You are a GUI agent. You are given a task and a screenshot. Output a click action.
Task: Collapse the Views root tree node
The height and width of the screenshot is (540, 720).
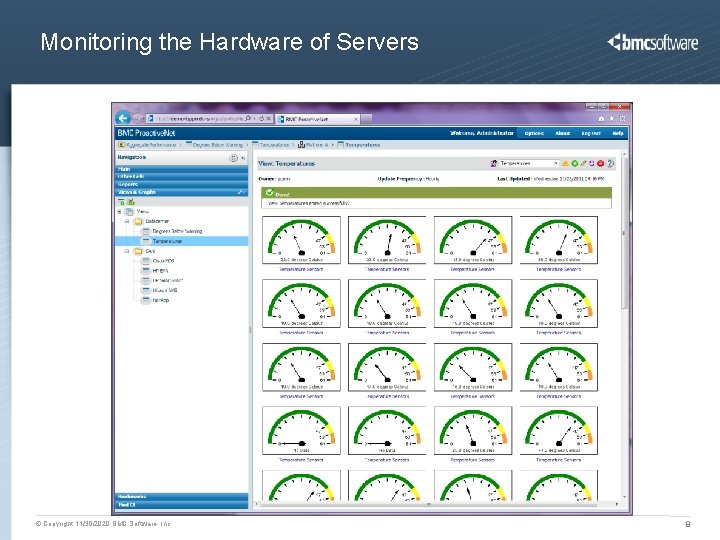click(119, 212)
